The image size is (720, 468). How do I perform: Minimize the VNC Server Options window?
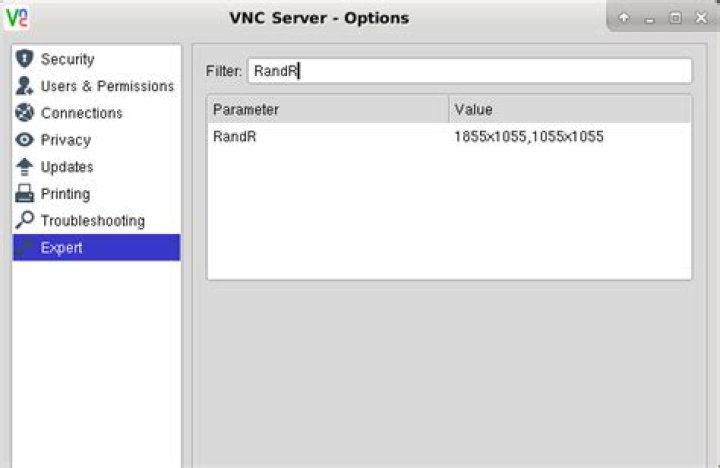(x=649, y=19)
